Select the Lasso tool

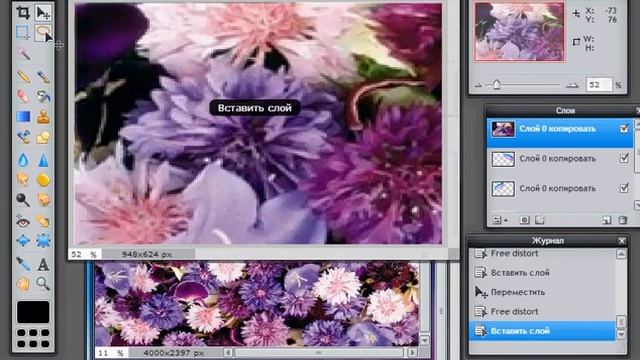coord(43,33)
